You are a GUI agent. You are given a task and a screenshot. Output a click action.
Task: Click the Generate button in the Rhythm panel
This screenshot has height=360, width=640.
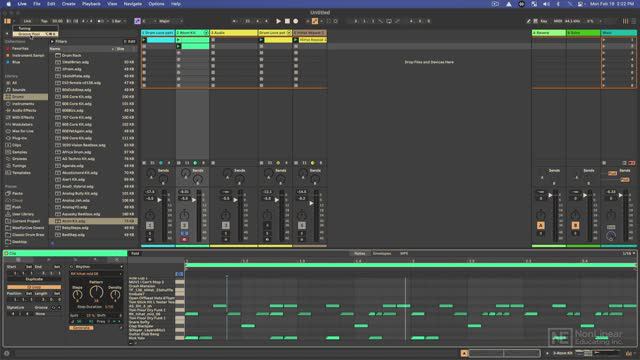pyautogui.click(x=81, y=328)
